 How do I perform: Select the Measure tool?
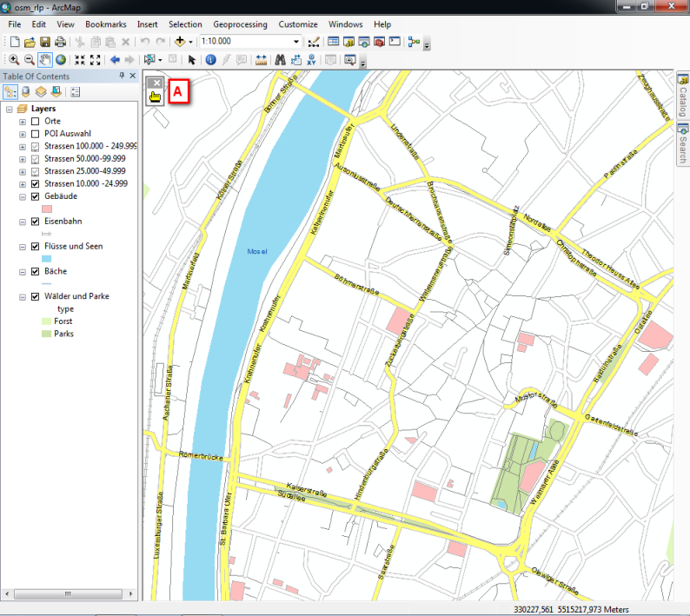(x=261, y=60)
